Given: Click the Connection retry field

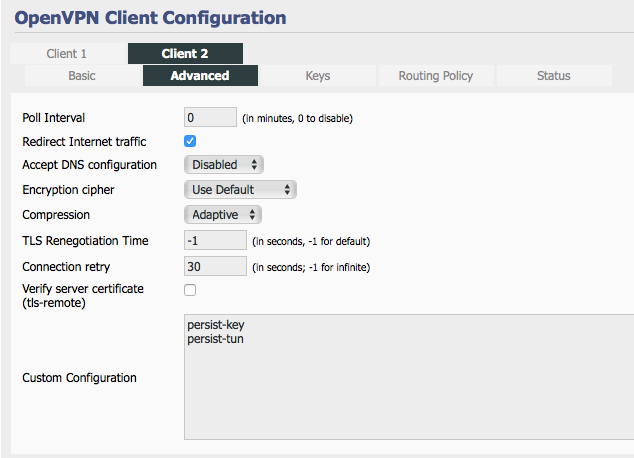Looking at the screenshot, I should 215,266.
